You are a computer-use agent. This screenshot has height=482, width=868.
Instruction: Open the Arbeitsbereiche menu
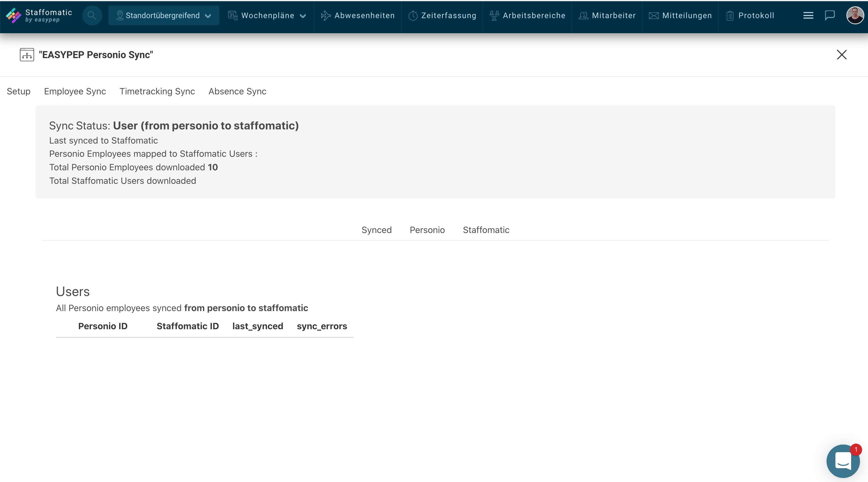527,15
